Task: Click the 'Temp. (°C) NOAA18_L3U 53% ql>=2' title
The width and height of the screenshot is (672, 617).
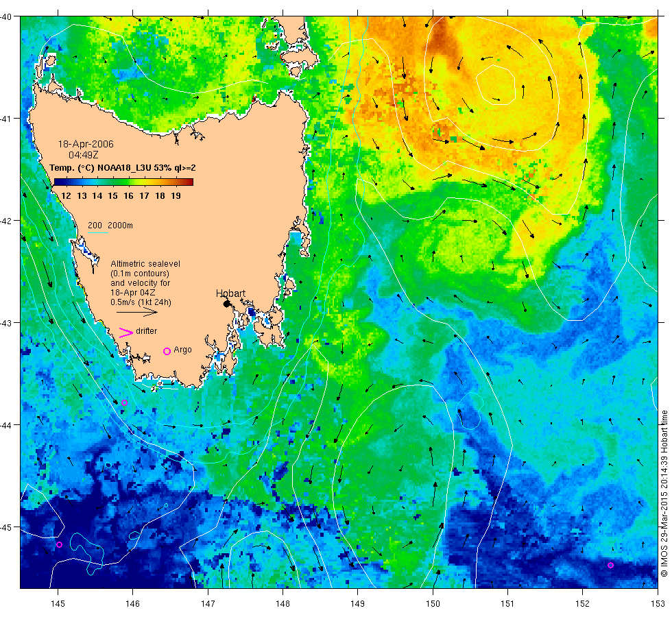Action: point(123,168)
